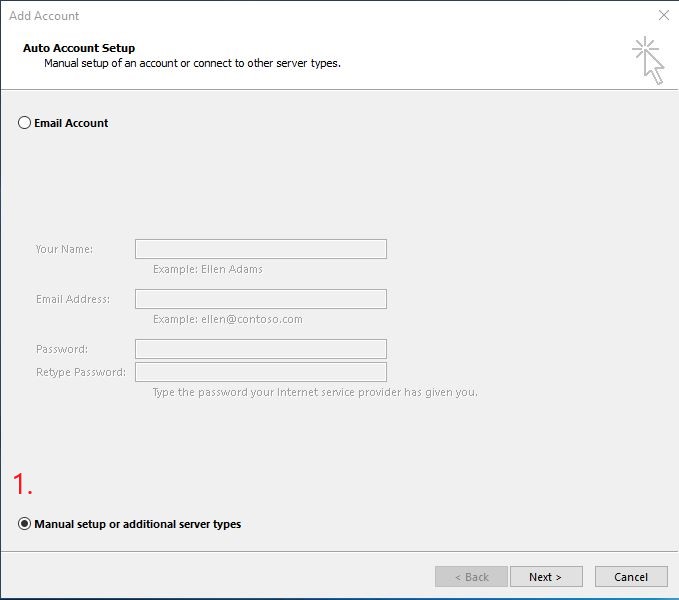Focus the Retype Password field
The image size is (679, 600).
click(x=261, y=372)
